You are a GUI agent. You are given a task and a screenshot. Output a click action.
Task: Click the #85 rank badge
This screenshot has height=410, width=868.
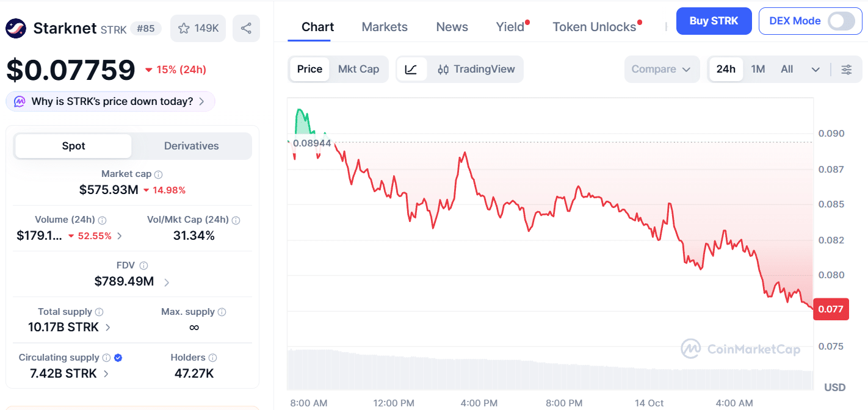coord(145,28)
